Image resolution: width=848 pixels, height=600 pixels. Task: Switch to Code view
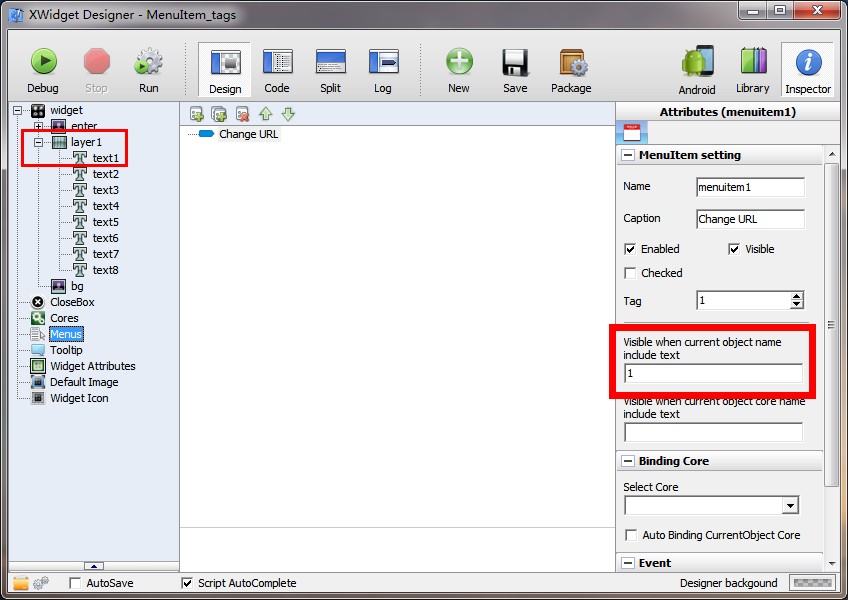(277, 70)
